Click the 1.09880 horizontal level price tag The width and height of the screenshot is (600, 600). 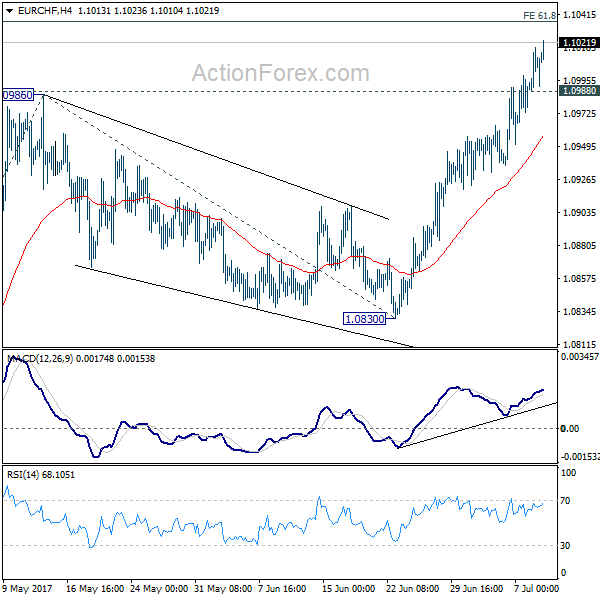(x=579, y=91)
